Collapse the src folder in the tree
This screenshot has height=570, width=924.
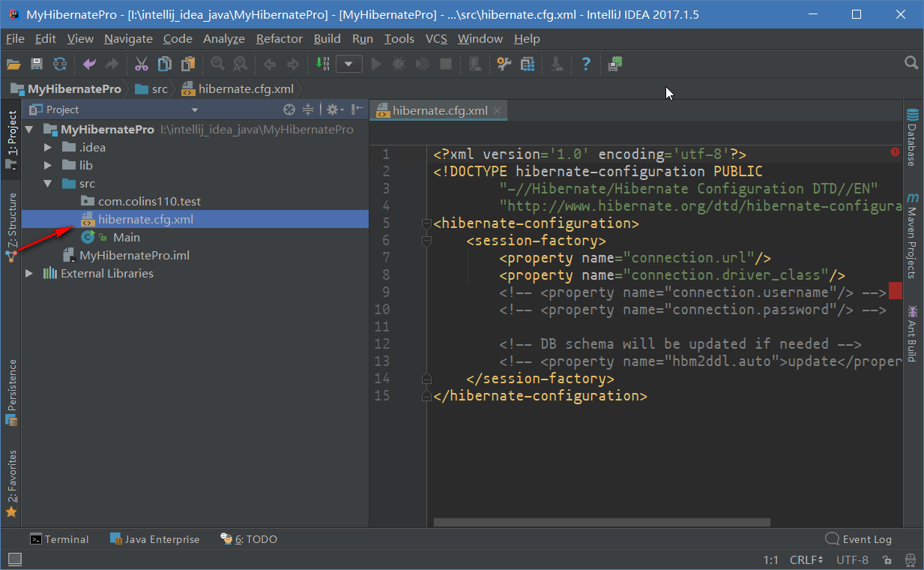(46, 183)
